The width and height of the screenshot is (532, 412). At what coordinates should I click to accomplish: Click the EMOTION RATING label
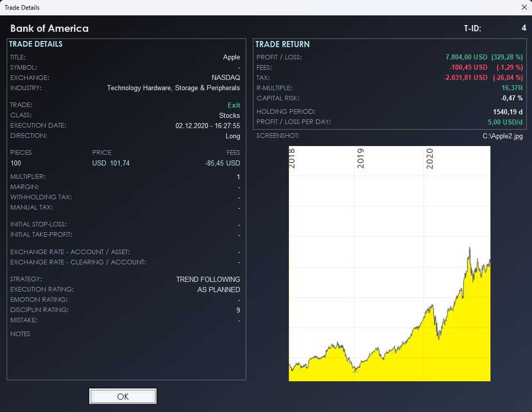click(38, 299)
